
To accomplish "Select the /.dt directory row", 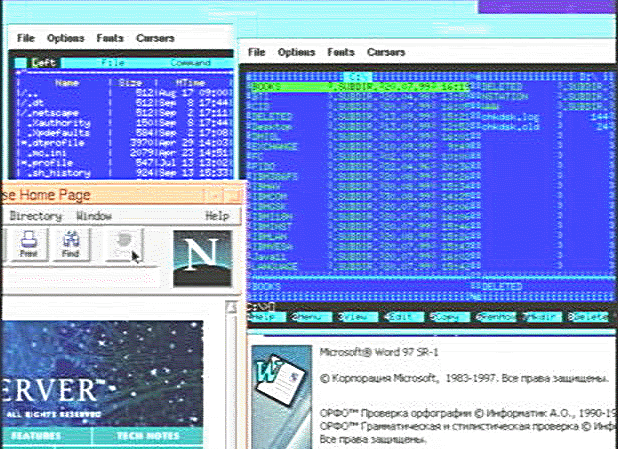I will 125,103.
